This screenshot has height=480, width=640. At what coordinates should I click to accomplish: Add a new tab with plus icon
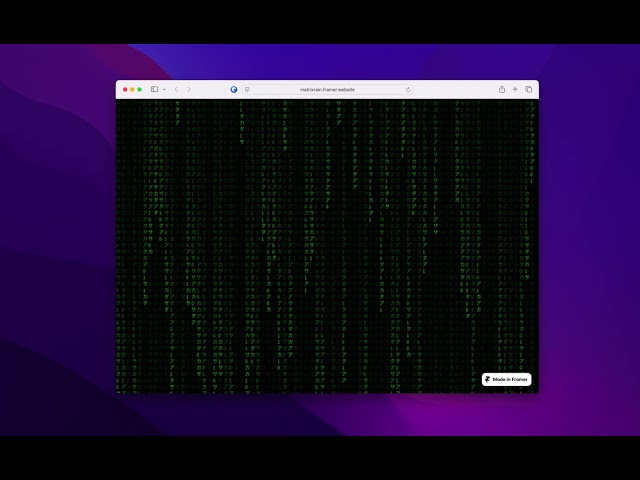tap(515, 89)
